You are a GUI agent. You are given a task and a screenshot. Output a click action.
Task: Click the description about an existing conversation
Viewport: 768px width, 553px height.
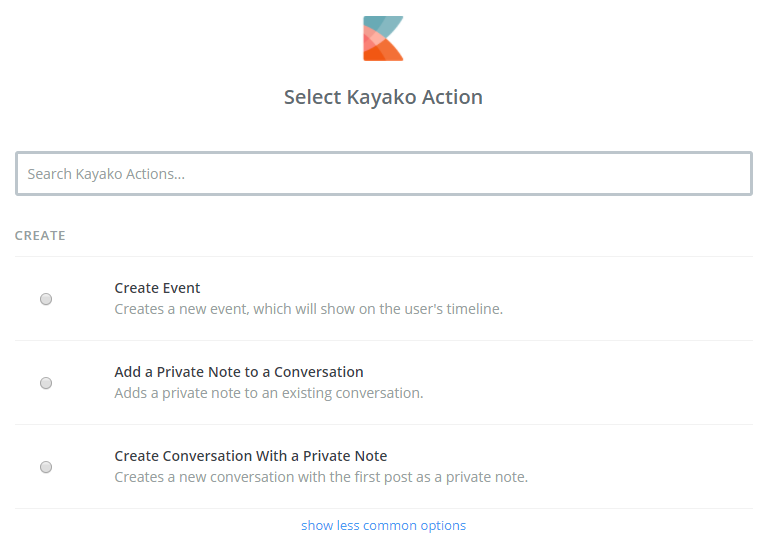pyautogui.click(x=269, y=393)
